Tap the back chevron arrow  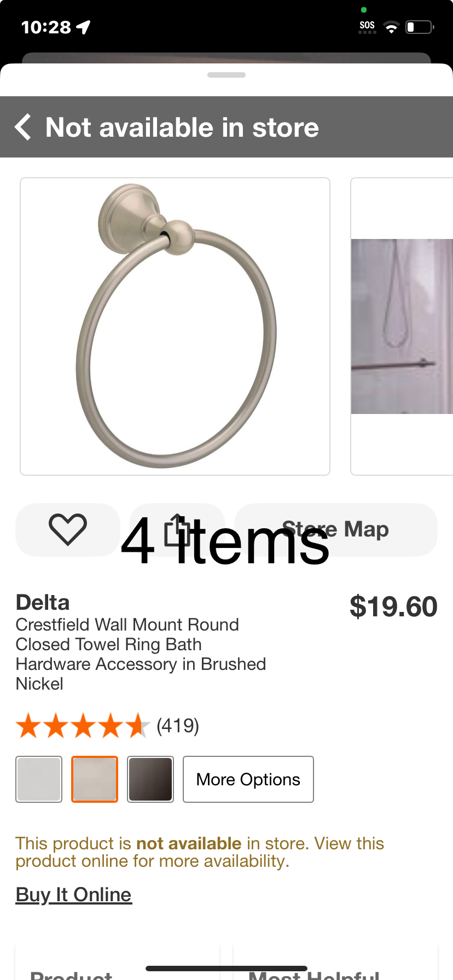coord(23,127)
